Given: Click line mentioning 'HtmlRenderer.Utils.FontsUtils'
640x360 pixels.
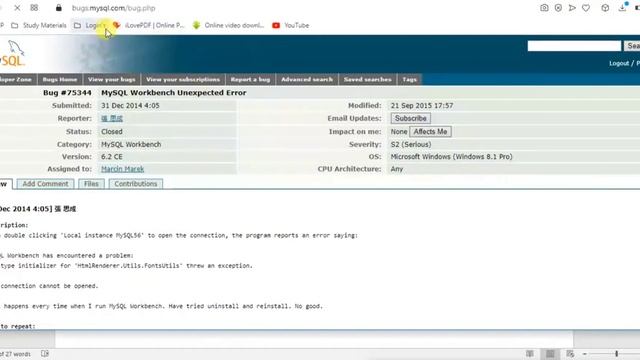Looking at the screenshot, I should tap(126, 266).
